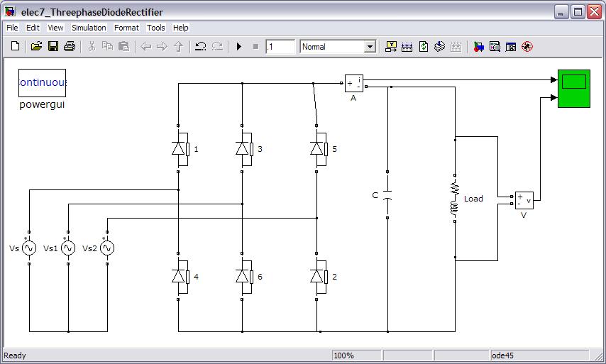Open the Simulation menu
The width and height of the screenshot is (606, 364).
click(x=89, y=28)
